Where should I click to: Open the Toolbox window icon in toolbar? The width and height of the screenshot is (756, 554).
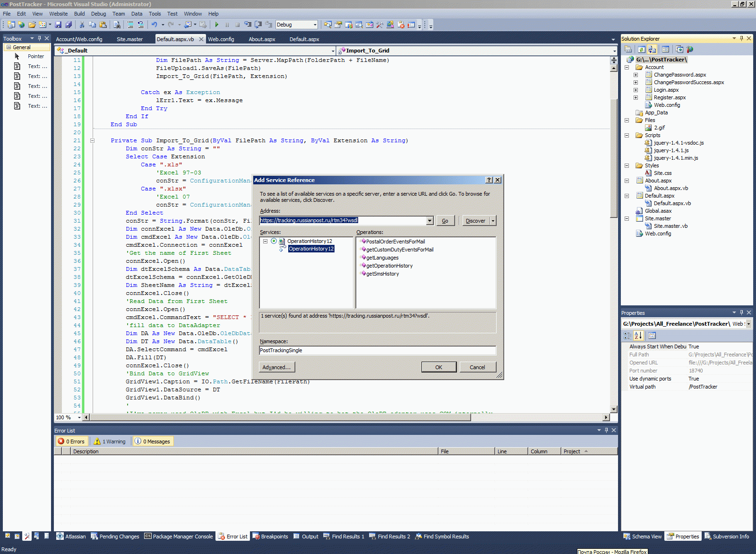[379, 25]
